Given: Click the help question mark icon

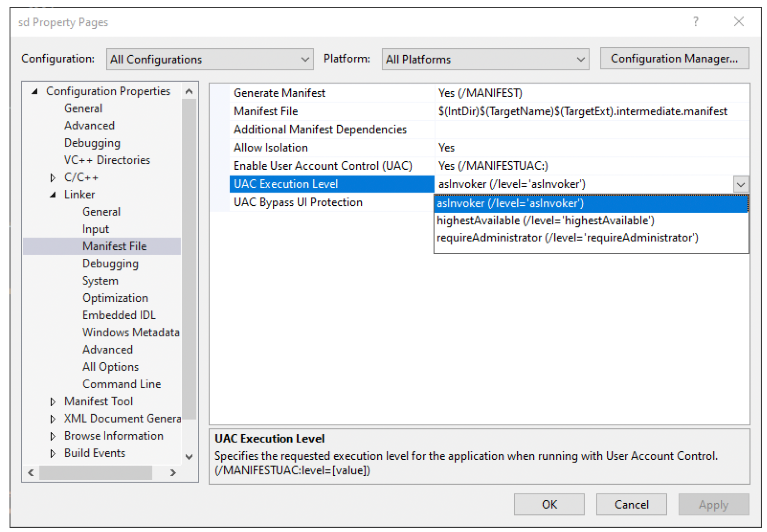Looking at the screenshot, I should click(x=695, y=21).
